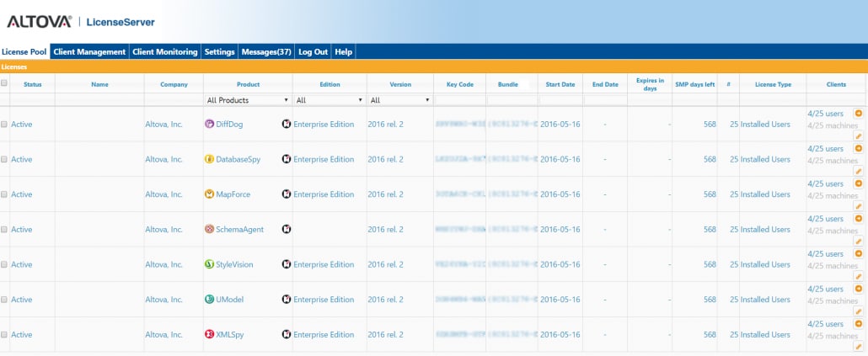Click orange arrow icon in DiffDog clients cell

click(x=859, y=114)
